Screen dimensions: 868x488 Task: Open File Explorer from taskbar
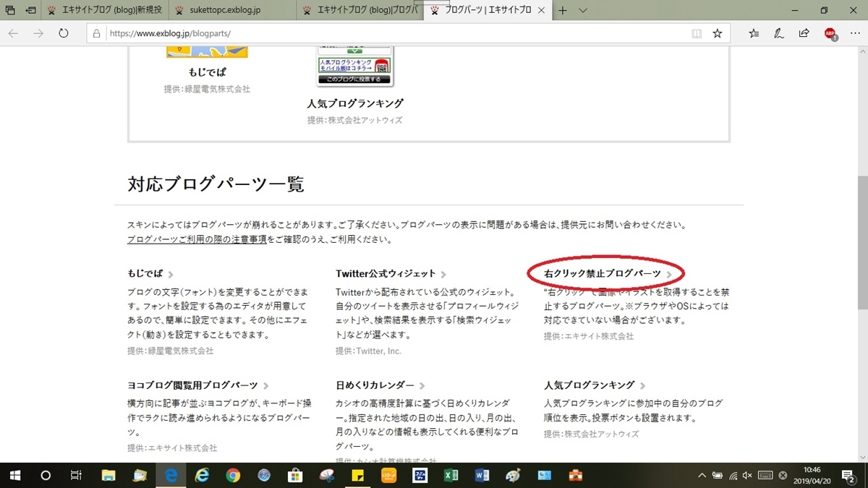point(109,475)
